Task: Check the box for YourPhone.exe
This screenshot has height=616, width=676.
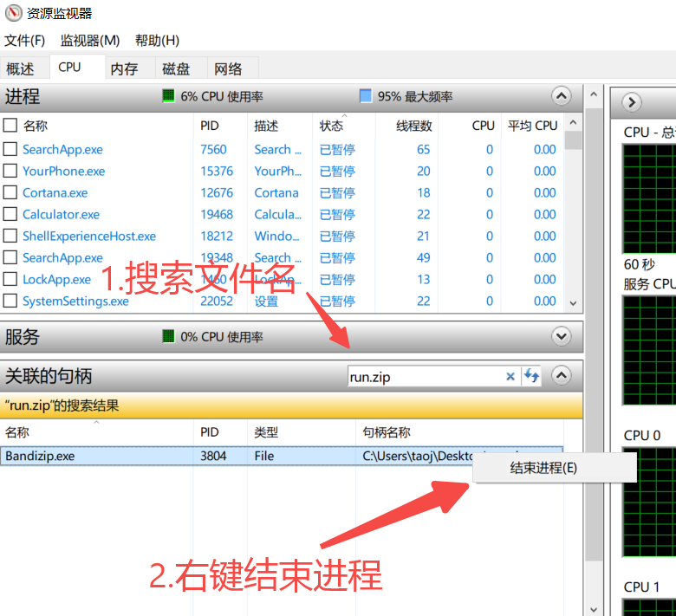Action: pos(10,171)
